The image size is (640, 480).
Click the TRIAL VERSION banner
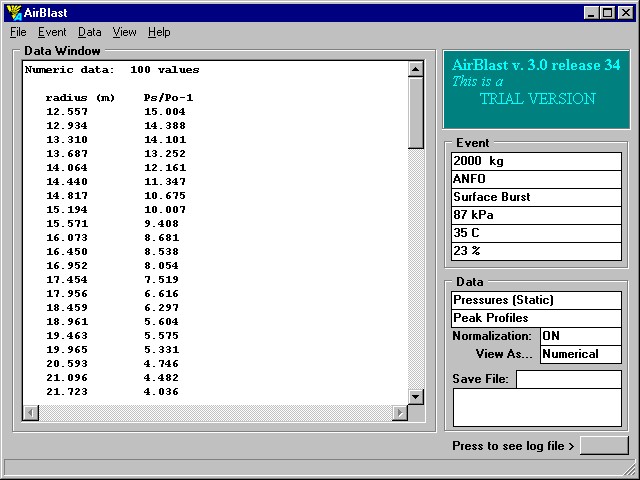pos(536,90)
